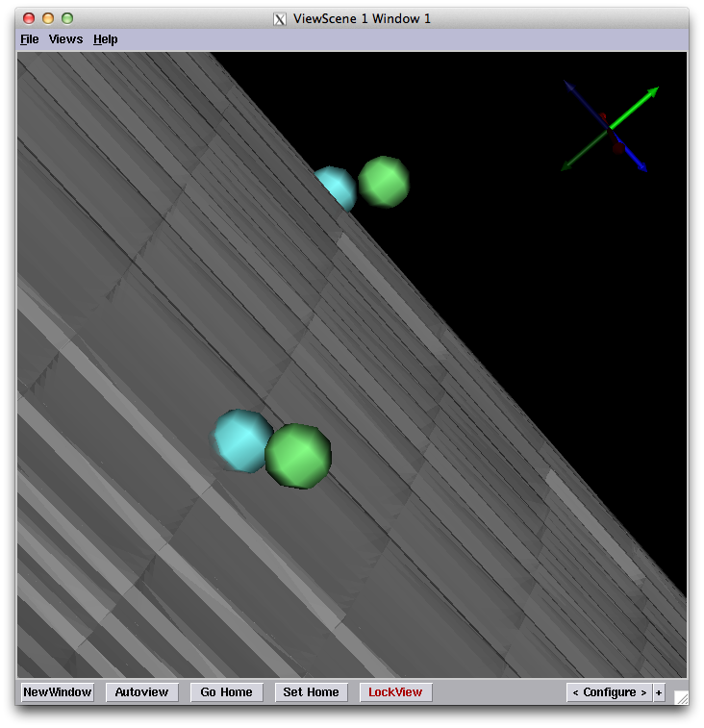Viewport: 704px width, 728px height.
Task: Click the plus button beside Configure
Action: pyautogui.click(x=659, y=692)
